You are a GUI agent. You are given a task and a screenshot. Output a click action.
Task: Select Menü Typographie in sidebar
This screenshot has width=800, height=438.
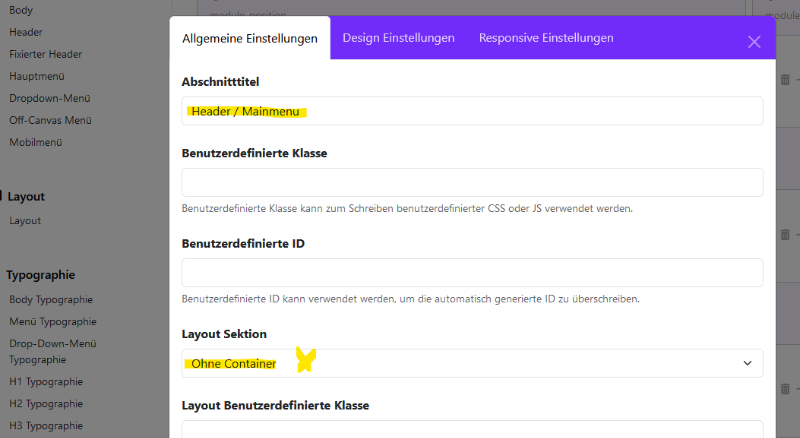point(53,322)
